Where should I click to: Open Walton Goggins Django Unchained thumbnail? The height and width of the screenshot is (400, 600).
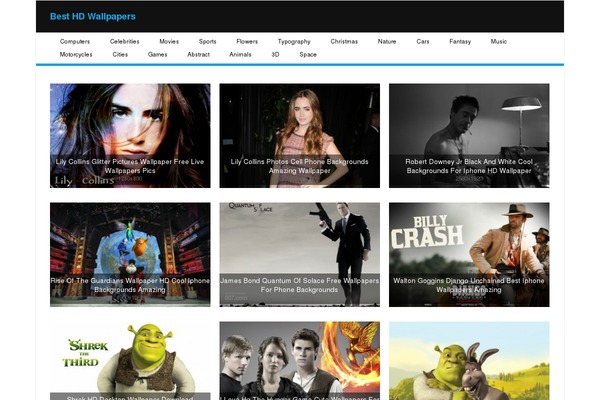[469, 255]
